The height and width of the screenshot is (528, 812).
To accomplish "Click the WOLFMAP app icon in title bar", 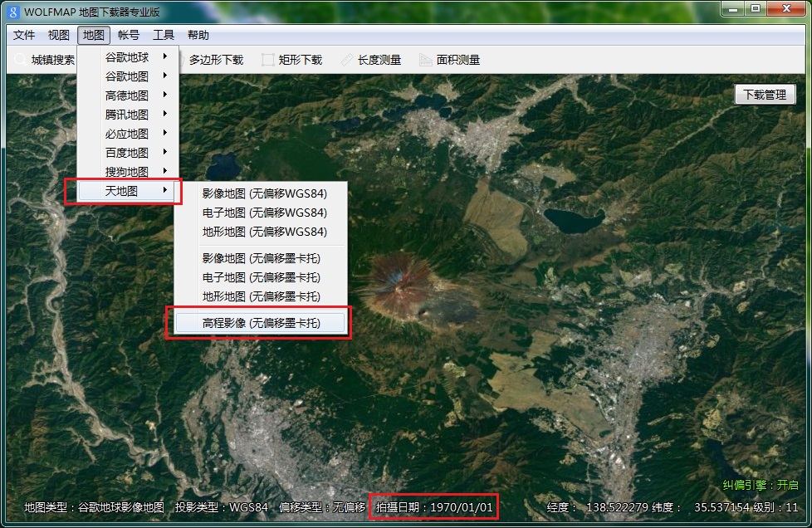I will tap(13, 12).
